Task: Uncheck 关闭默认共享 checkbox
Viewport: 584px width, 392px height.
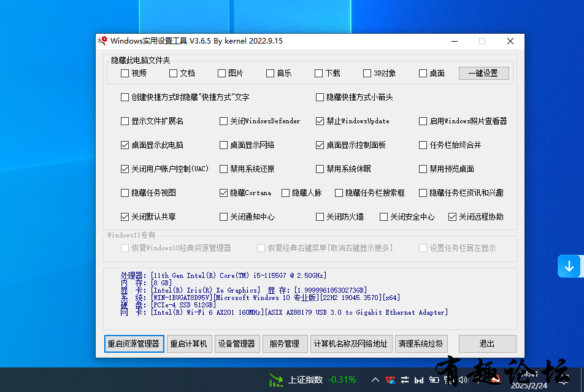Action: click(125, 217)
